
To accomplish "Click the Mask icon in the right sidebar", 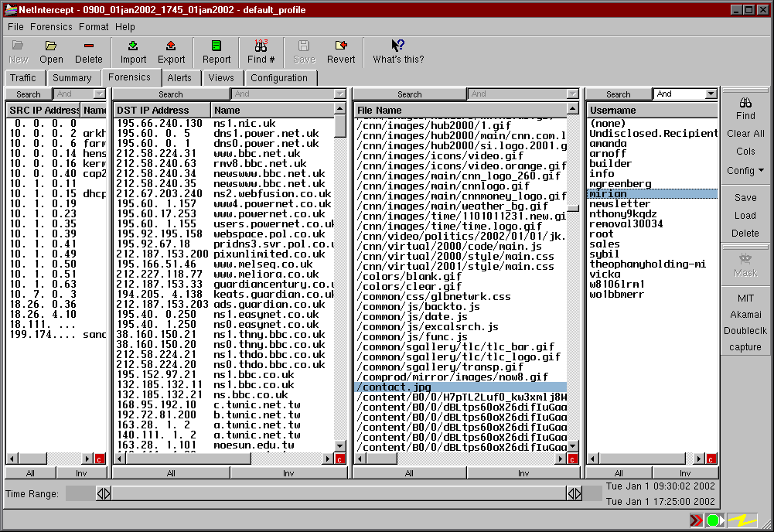I will [x=745, y=258].
